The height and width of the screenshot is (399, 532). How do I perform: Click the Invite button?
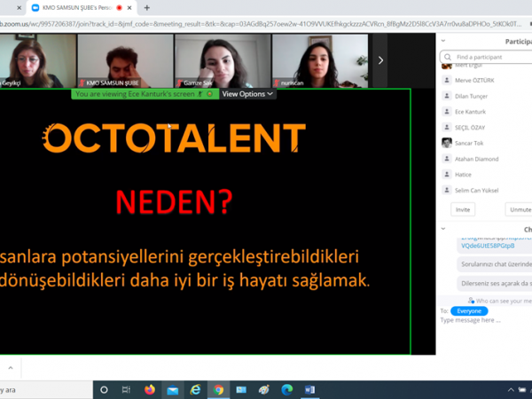point(463,209)
